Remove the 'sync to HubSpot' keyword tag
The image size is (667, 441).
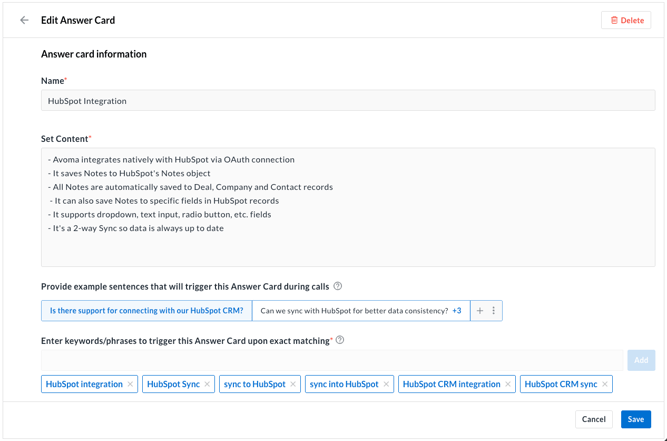point(293,384)
